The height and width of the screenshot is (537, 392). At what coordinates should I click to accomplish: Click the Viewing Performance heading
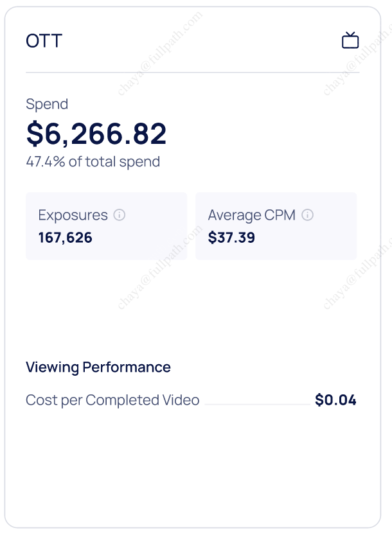coord(98,367)
